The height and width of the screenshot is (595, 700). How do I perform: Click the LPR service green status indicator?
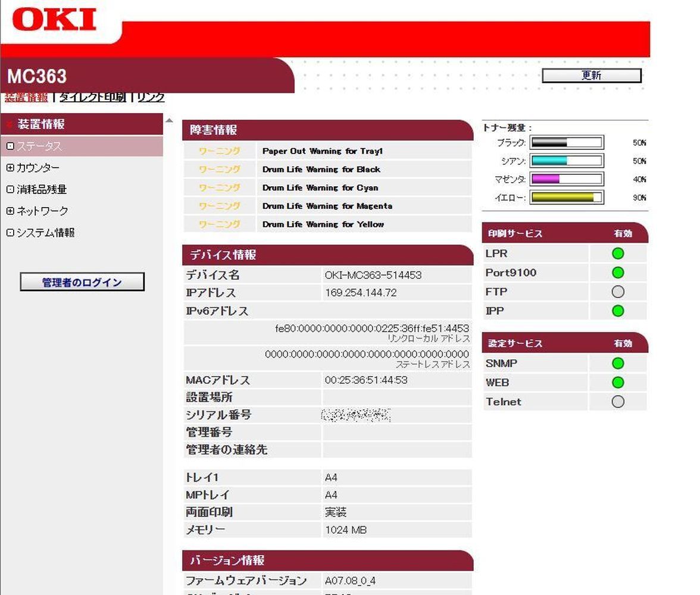pyautogui.click(x=617, y=253)
